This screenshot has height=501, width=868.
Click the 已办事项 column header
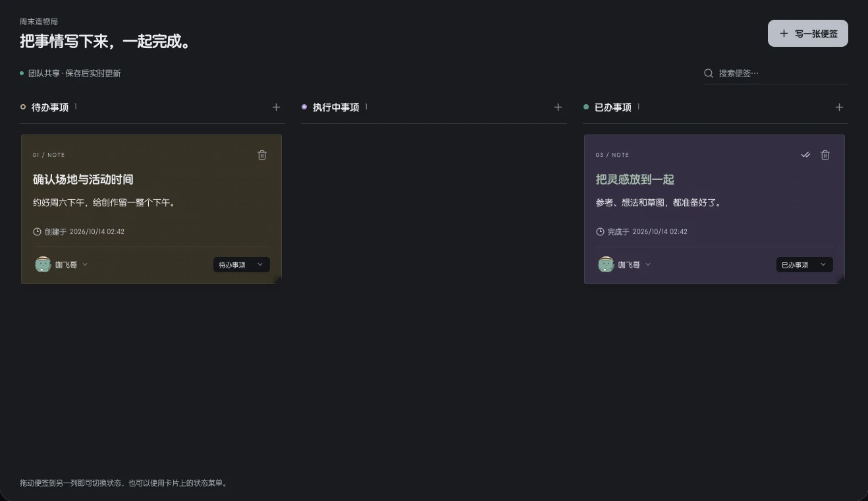point(613,107)
